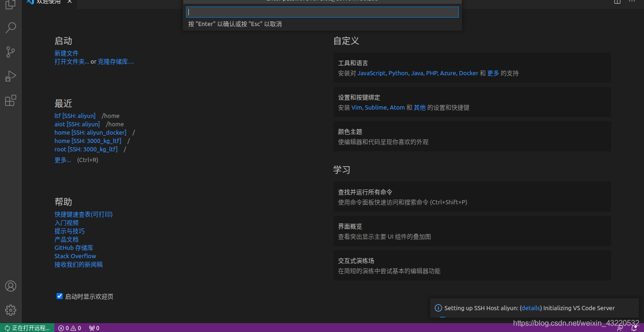Open 提示与技巧 help link

[70, 231]
